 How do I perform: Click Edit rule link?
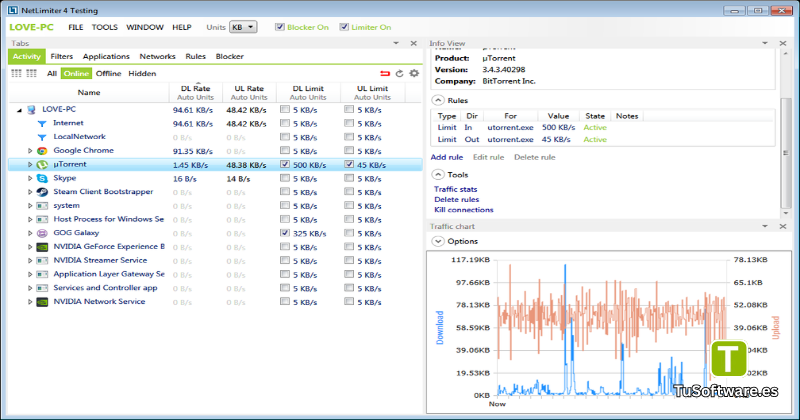click(x=488, y=157)
